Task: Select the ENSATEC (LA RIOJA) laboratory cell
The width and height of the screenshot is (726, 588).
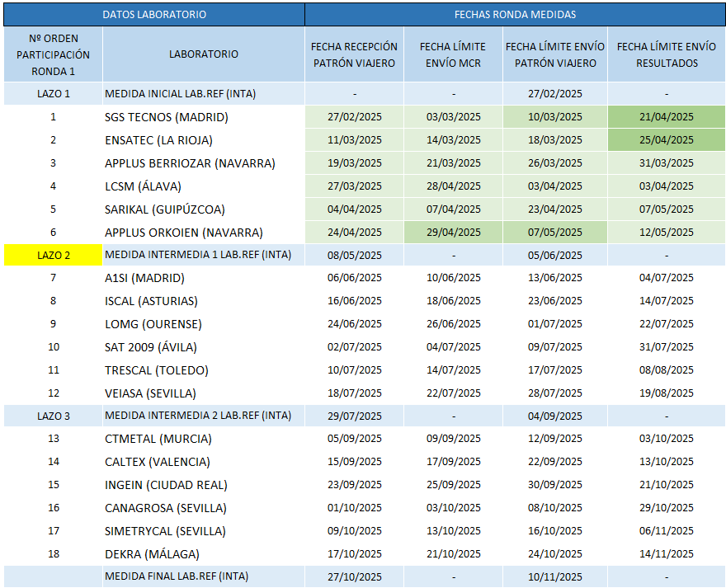Action: [x=204, y=140]
